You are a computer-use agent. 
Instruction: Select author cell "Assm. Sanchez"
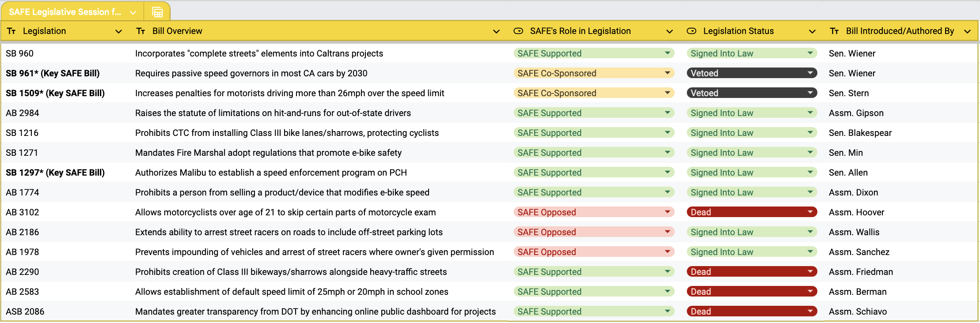[900, 252]
